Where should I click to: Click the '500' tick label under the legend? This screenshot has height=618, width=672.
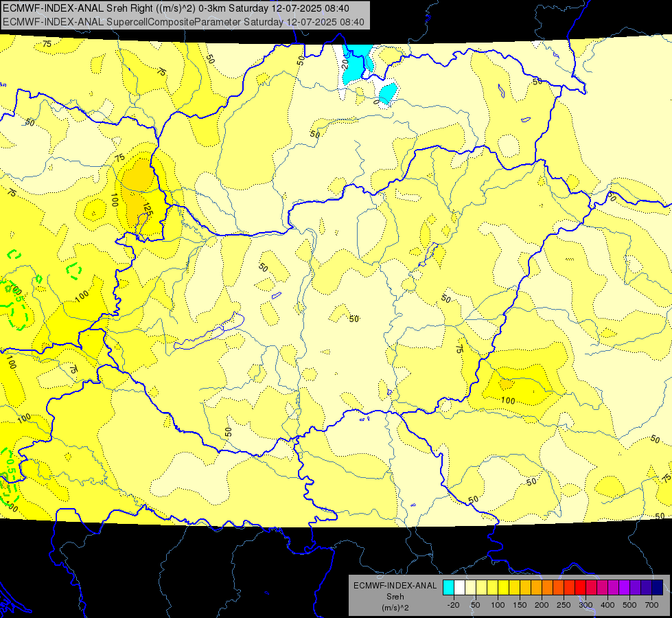click(x=629, y=605)
